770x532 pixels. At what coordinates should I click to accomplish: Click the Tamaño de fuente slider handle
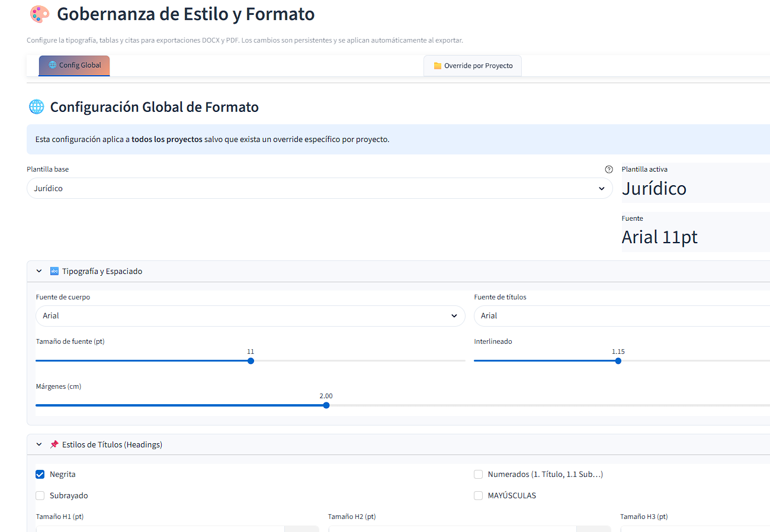pyautogui.click(x=251, y=360)
